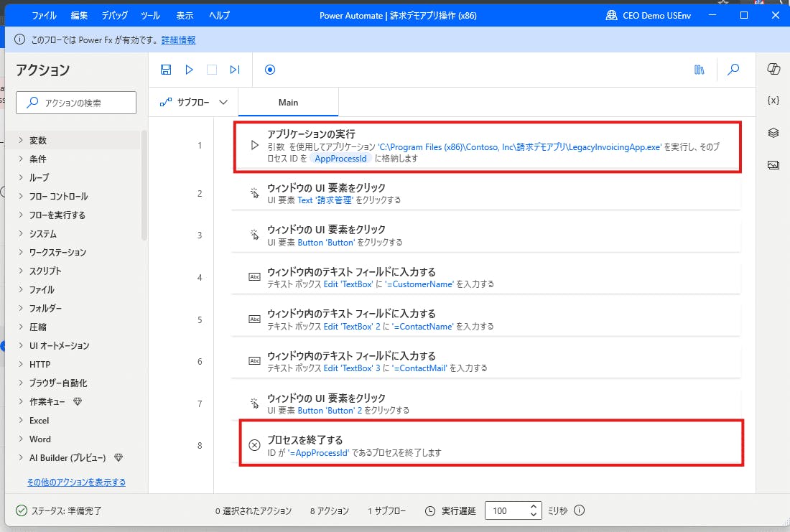Viewport: 790px width, 532px height.
Task: Click the square stop icon in toolbar
Action: (212, 70)
